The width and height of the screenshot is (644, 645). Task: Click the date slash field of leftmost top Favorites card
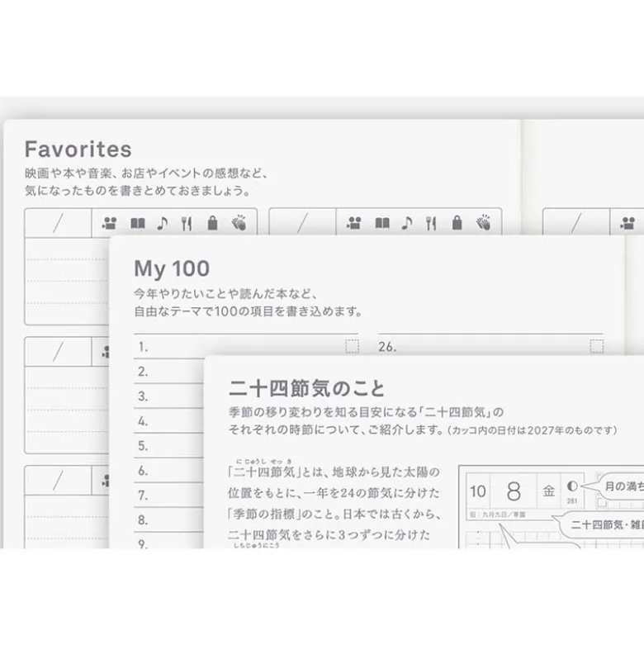(58, 223)
